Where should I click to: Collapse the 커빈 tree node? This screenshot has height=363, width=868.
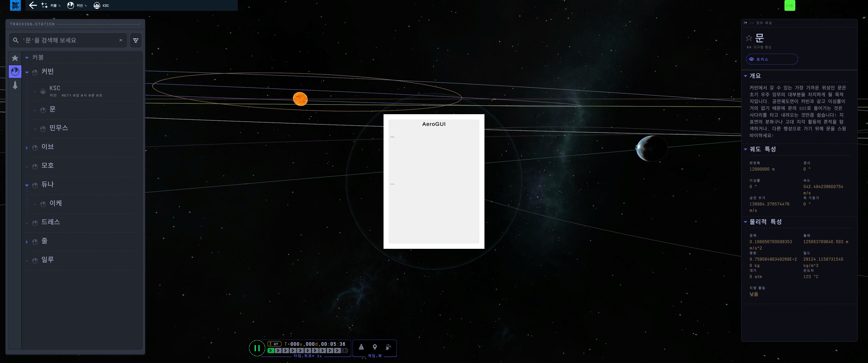(x=27, y=72)
